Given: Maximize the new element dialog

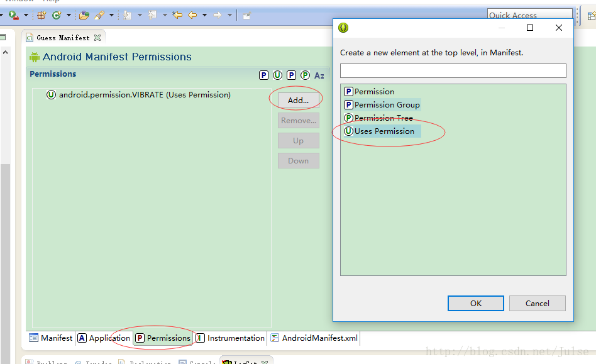Looking at the screenshot, I should [530, 28].
